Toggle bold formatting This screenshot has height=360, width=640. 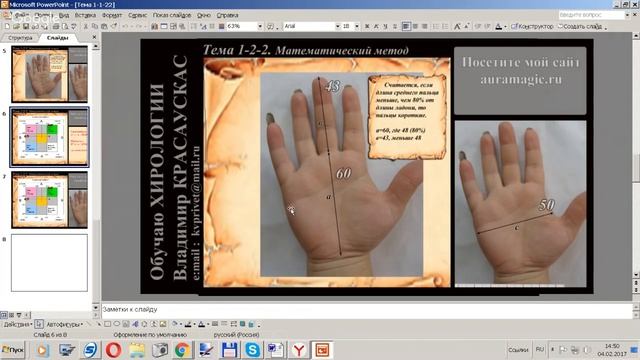click(367, 26)
